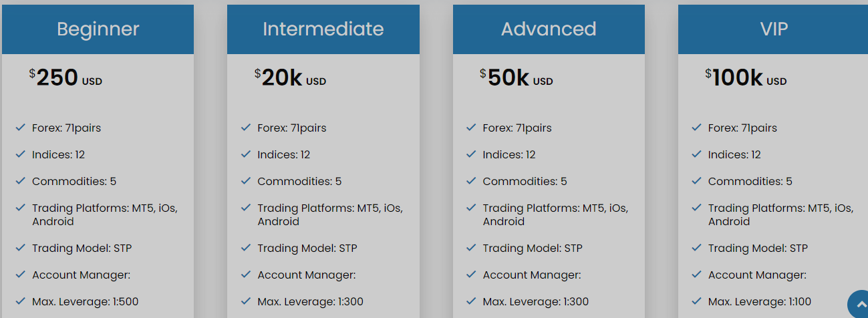This screenshot has height=318, width=868.
Task: Click the $100k USD VIP price
Action: [746, 78]
